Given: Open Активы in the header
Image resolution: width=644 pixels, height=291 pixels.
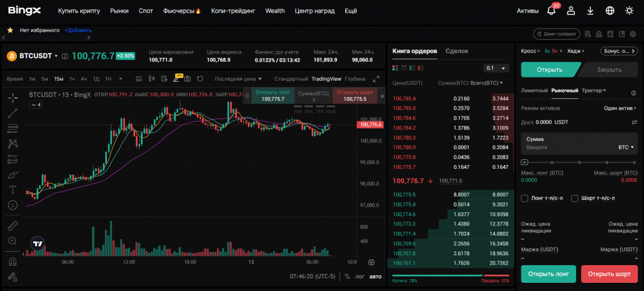Looking at the screenshot, I should click(x=528, y=11).
